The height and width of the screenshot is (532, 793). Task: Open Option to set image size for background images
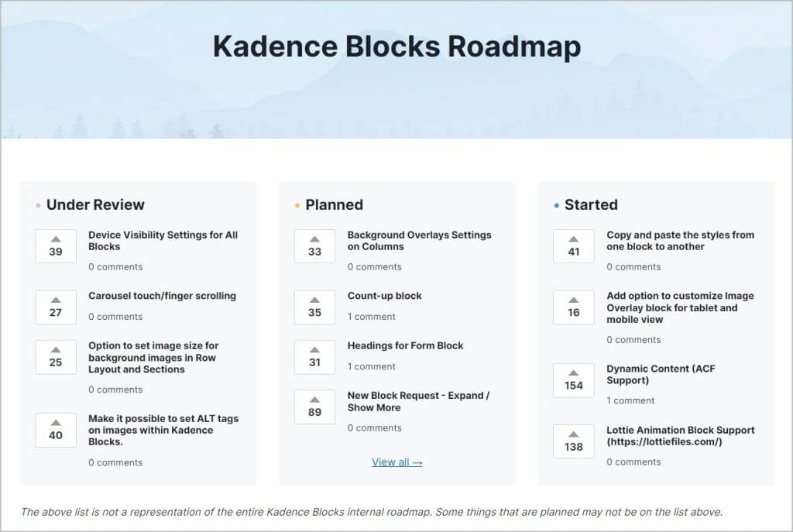point(153,358)
